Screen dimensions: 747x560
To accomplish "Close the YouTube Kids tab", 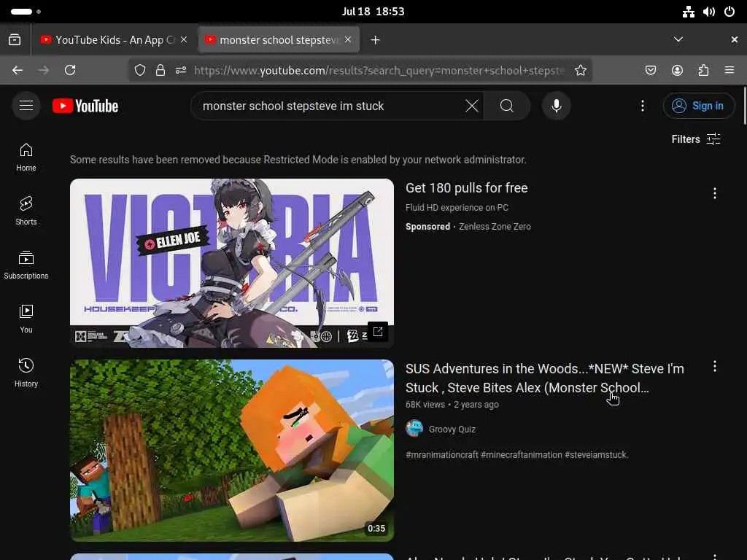I will point(184,40).
